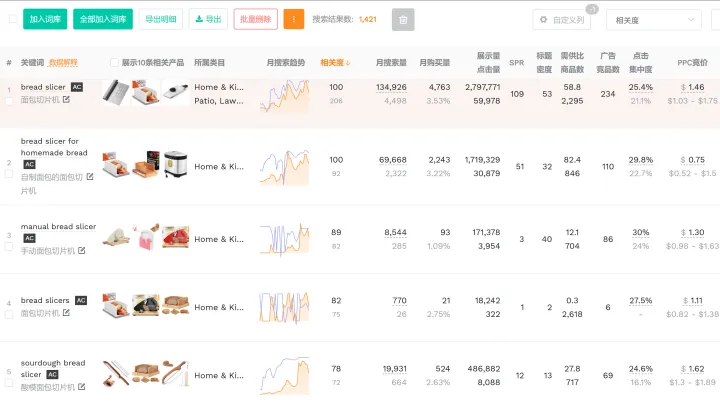Edit translation of bread slicer for homemade bread
Screen dimensions: 720x403
[90, 177]
